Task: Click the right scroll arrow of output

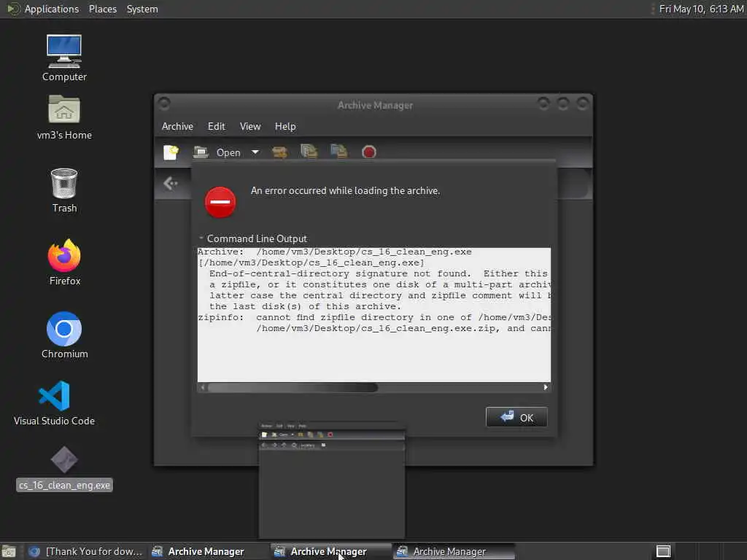Action: pos(546,388)
